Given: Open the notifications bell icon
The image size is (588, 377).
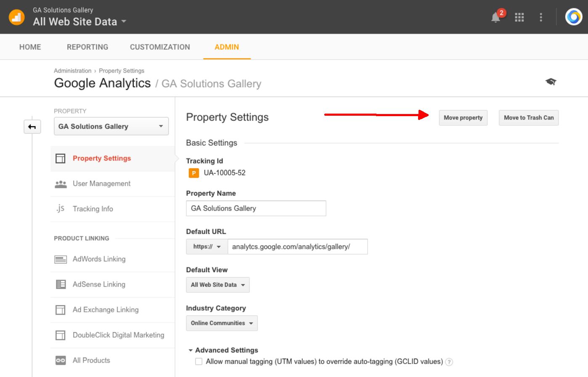Looking at the screenshot, I should point(495,18).
